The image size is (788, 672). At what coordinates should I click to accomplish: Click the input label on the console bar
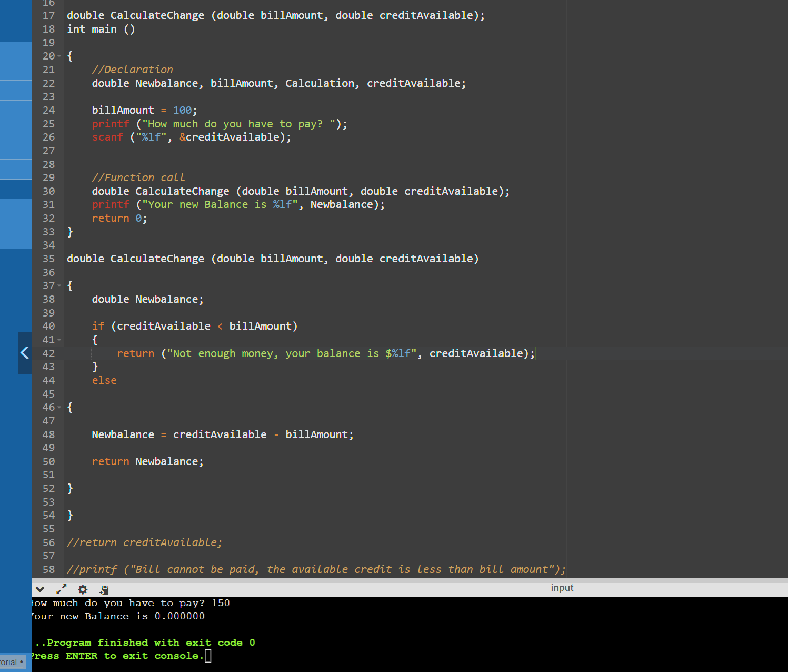pos(562,587)
